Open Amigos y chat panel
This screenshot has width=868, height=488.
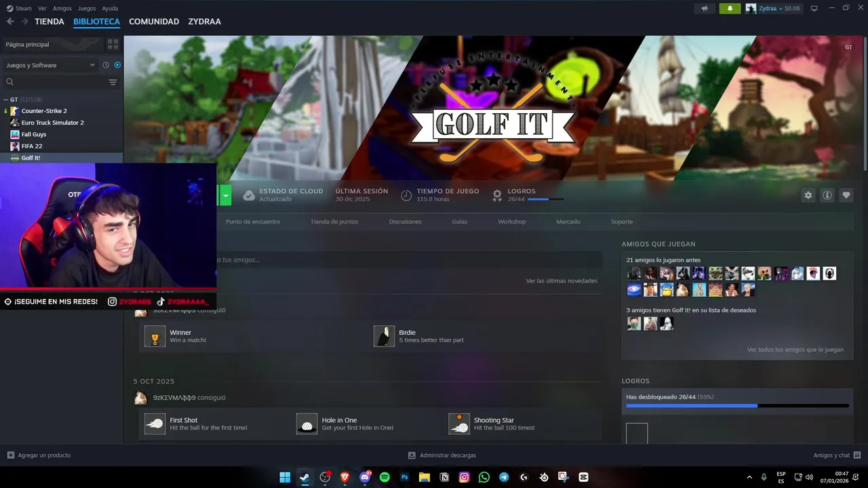pyautogui.click(x=837, y=455)
